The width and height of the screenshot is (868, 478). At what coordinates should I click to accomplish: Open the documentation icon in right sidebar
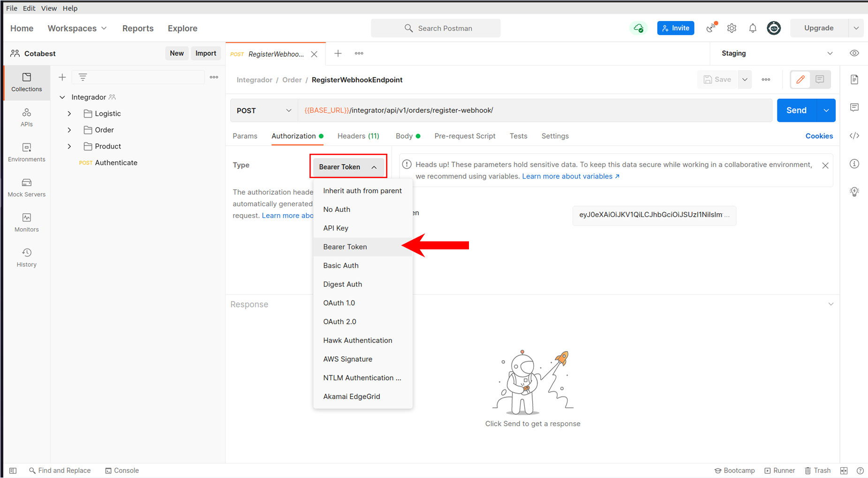click(x=854, y=80)
